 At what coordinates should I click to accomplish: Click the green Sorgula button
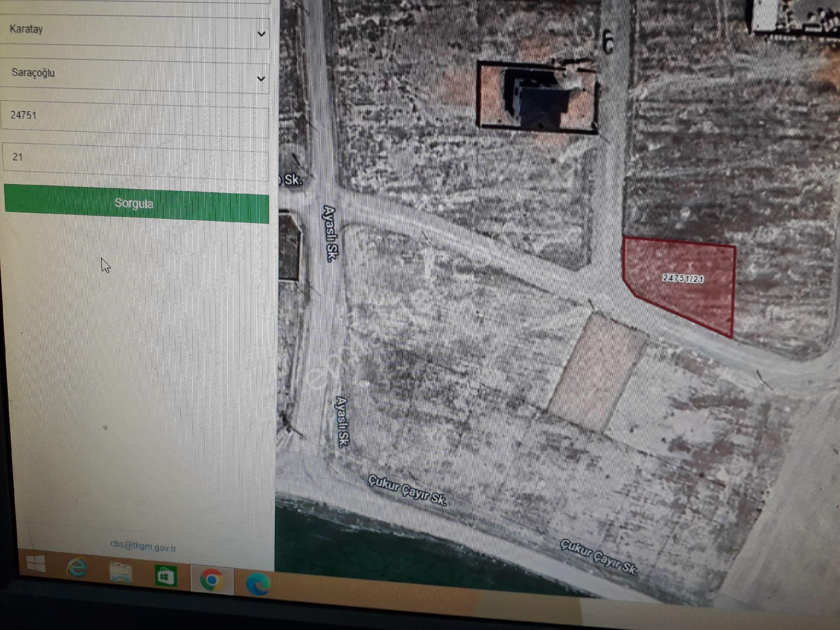click(x=136, y=204)
